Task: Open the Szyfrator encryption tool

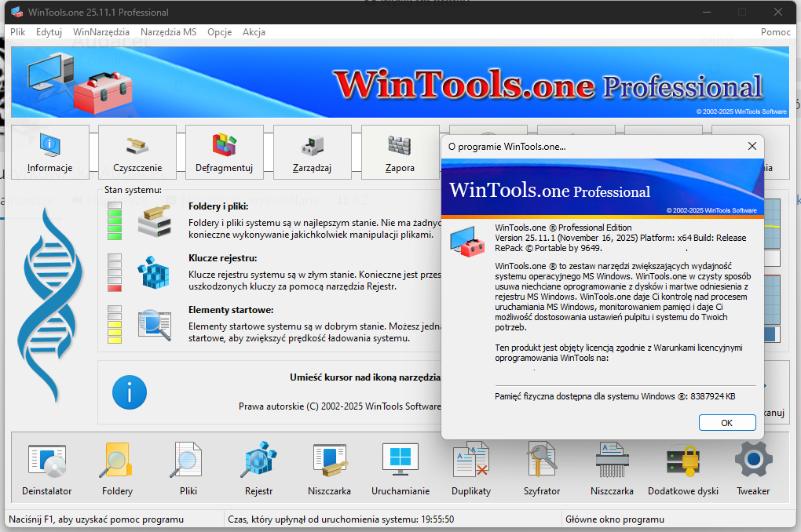Action: (x=542, y=468)
